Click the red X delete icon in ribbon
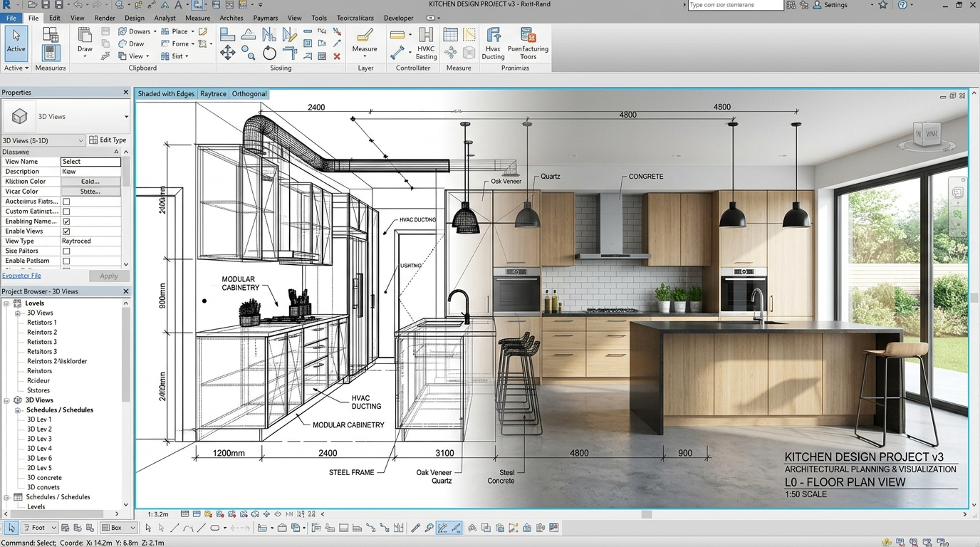Screen dimensions: 980x547 click(337, 56)
